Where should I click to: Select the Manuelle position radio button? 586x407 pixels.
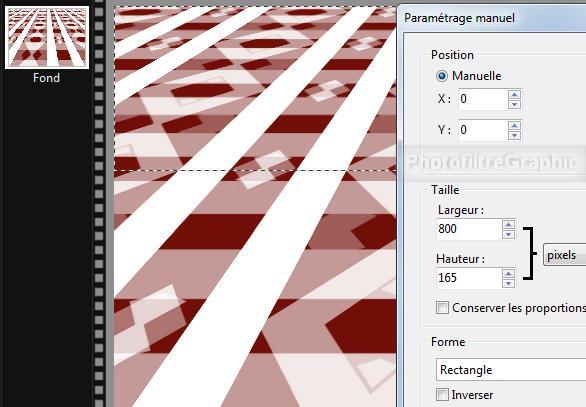(442, 76)
